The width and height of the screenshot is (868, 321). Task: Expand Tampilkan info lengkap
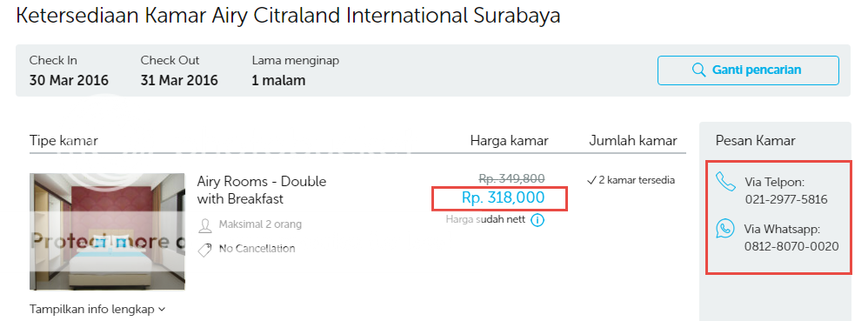(x=97, y=310)
